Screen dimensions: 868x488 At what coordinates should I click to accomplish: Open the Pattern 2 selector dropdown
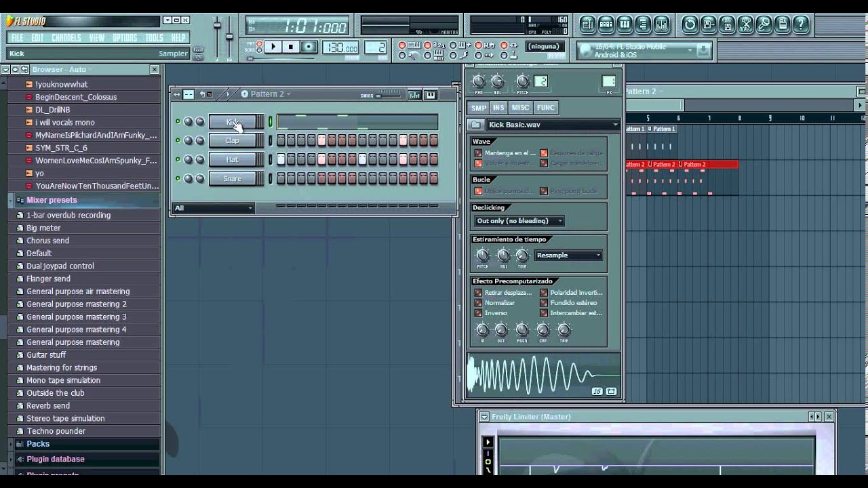[271, 94]
